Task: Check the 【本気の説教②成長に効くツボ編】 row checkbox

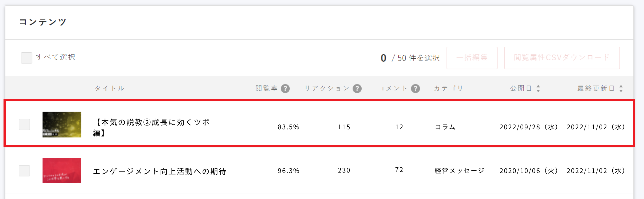Action: [x=24, y=125]
